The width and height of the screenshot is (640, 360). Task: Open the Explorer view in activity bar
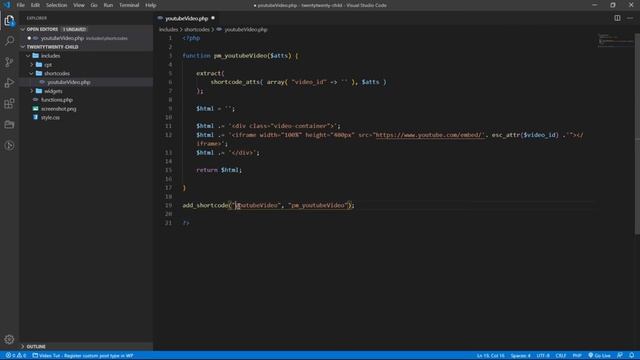tap(9, 20)
